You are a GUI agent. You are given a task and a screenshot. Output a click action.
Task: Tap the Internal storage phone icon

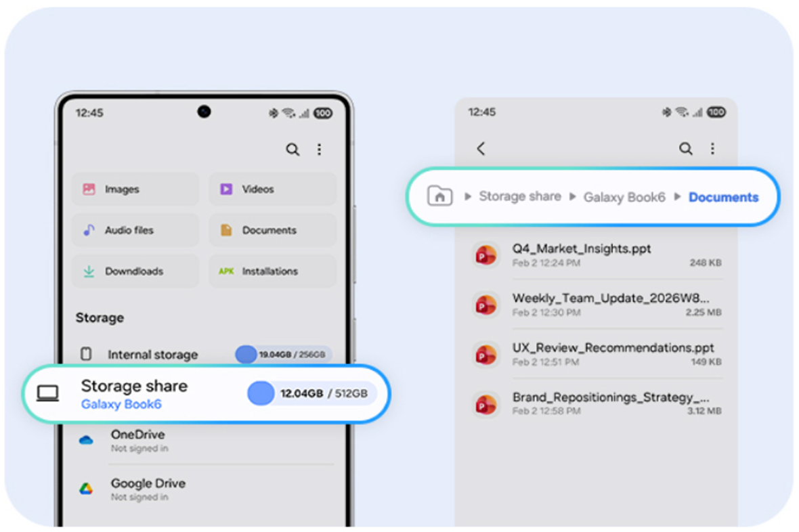pyautogui.click(x=86, y=353)
